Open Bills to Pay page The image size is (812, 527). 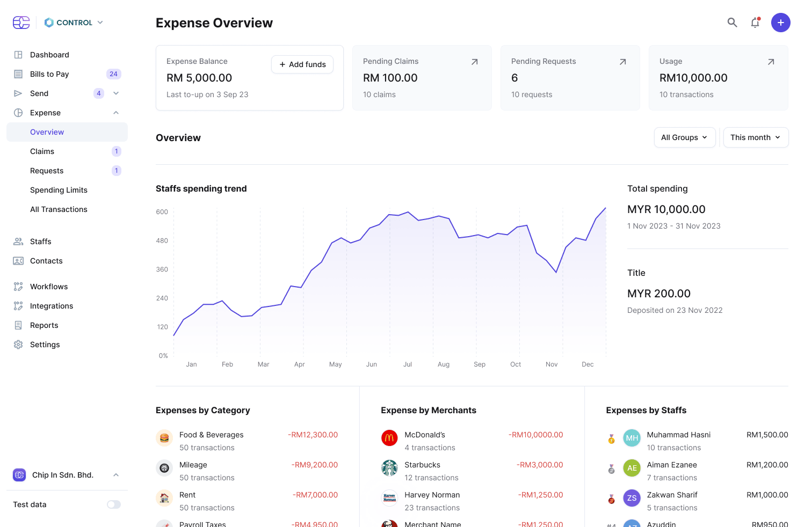(x=49, y=74)
